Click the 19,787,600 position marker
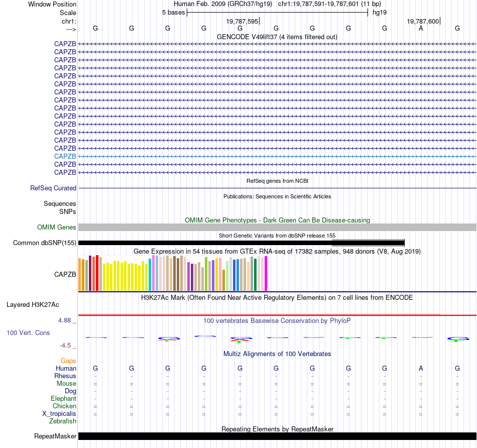Viewport: 477px width, 448px height. [x=423, y=21]
